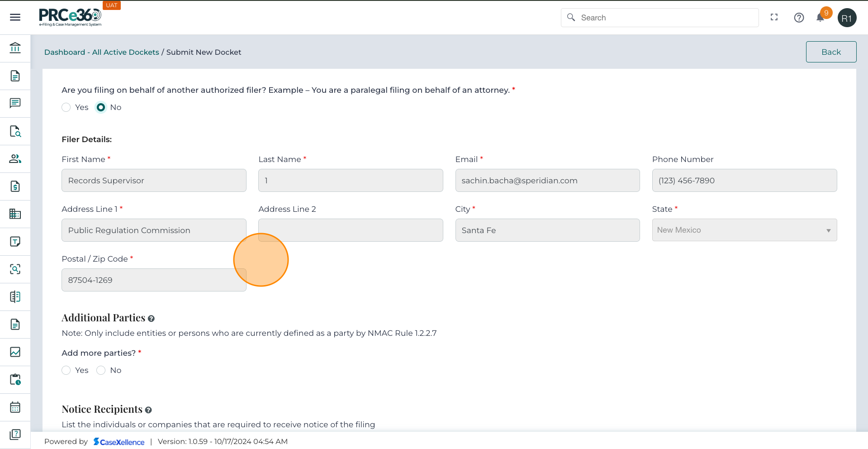Expand the State dropdown
Screen dimensions: 868x449
(x=744, y=230)
